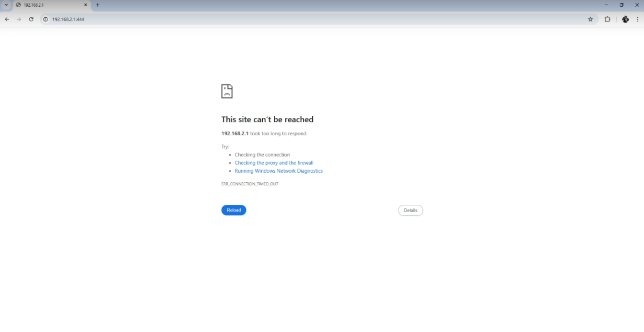Reload the page using toolbar icon

click(x=31, y=19)
